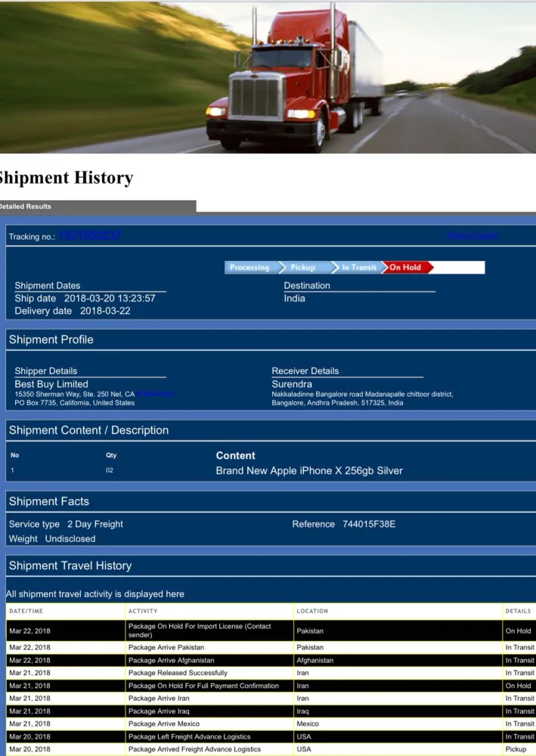This screenshot has width=536, height=756.
Task: Select the Pickup progress step
Action: 305,268
